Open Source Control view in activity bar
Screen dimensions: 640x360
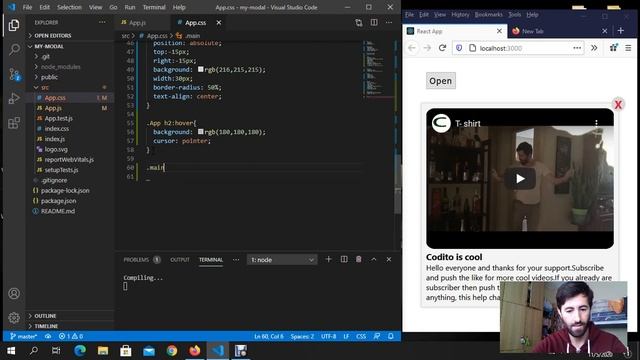14,74
